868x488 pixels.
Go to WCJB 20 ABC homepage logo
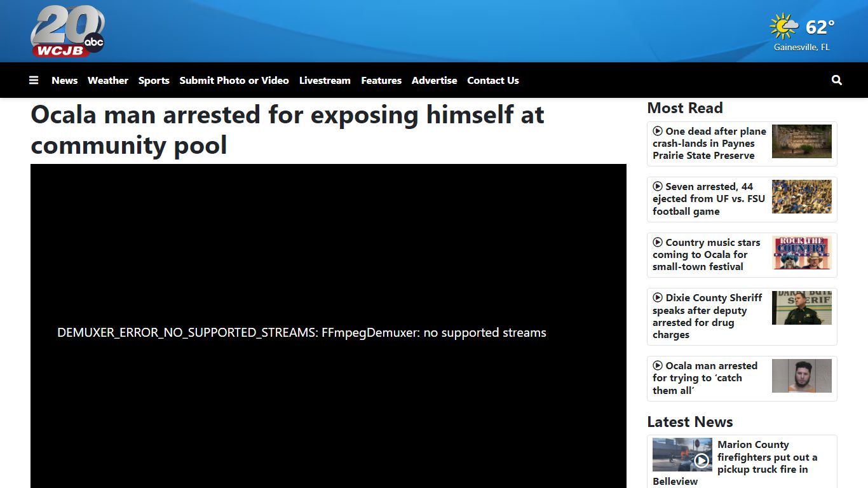(x=67, y=31)
